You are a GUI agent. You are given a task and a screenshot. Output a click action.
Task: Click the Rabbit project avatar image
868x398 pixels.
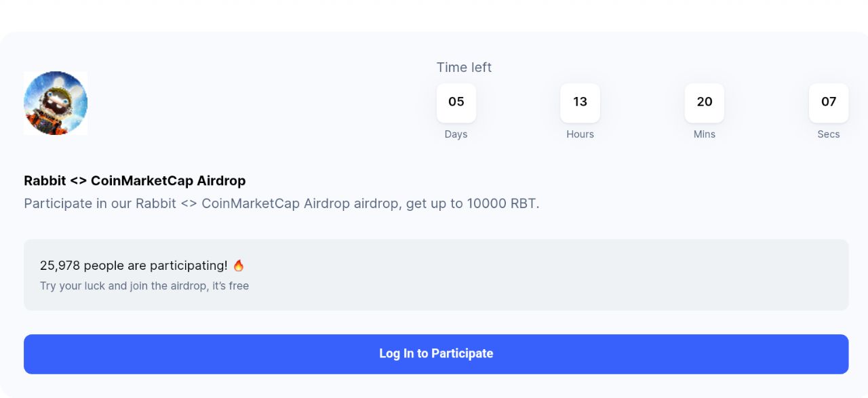coord(56,103)
